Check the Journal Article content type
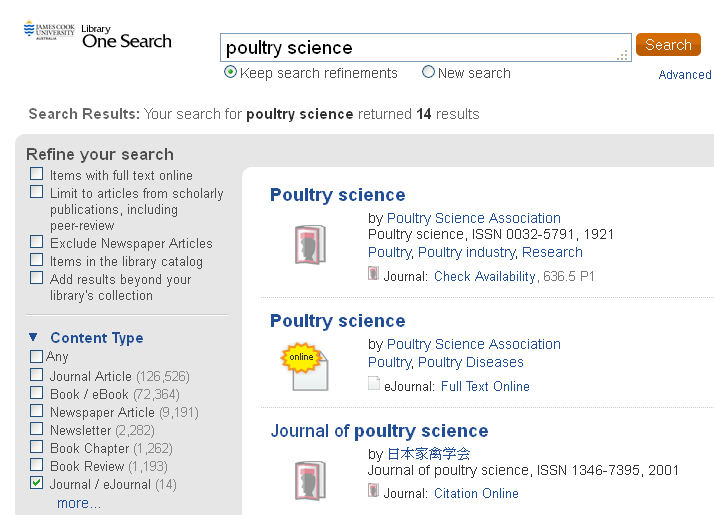Viewport: 714px width, 515px height. (36, 375)
